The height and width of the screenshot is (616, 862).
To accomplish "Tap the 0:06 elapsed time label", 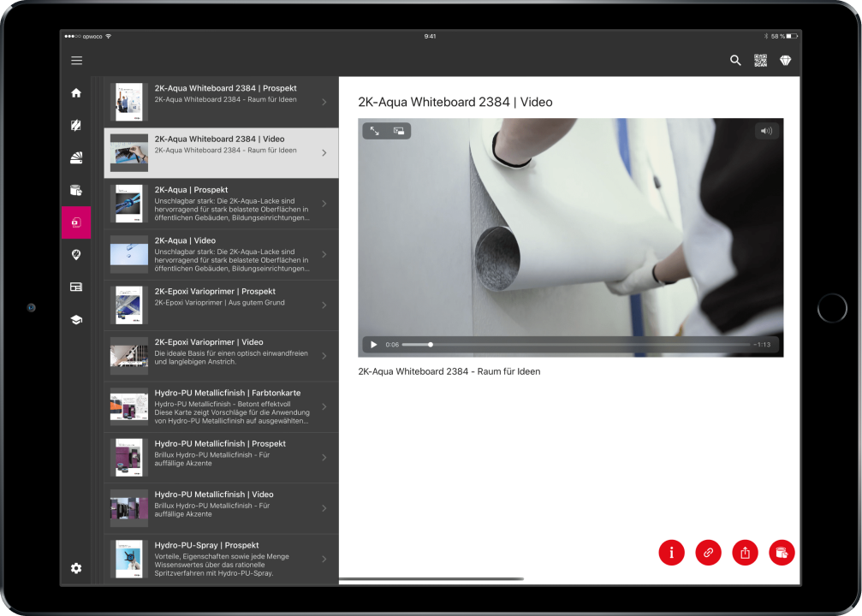I will pyautogui.click(x=392, y=345).
